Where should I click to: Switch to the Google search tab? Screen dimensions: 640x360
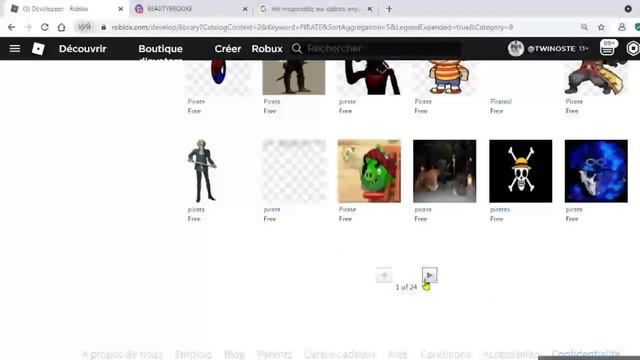pos(315,9)
